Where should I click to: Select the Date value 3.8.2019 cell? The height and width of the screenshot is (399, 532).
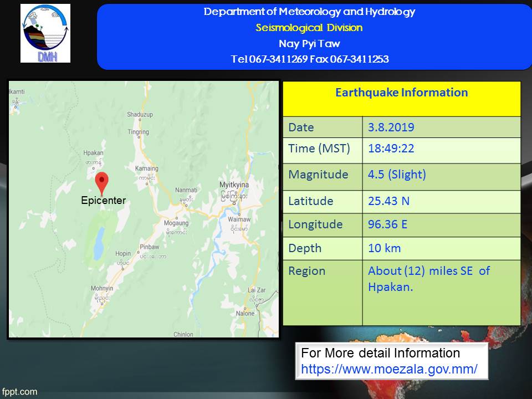coord(442,127)
